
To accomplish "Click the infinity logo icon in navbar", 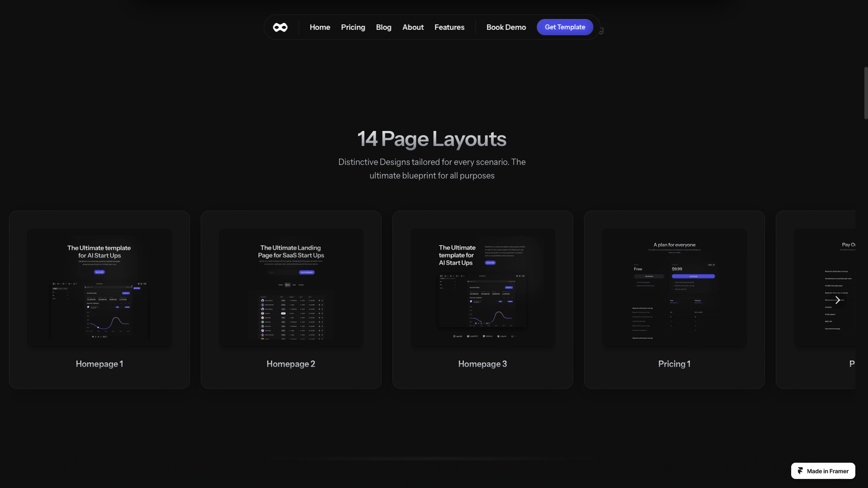I will pos(280,28).
